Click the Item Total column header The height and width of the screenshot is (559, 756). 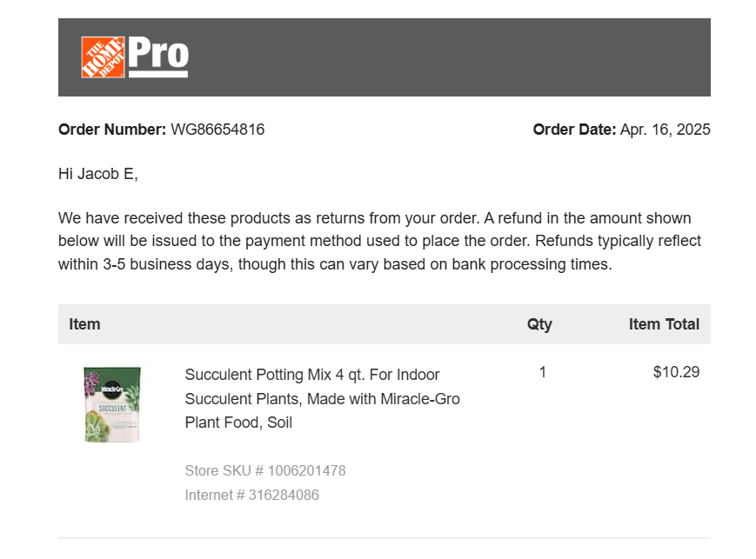click(664, 324)
